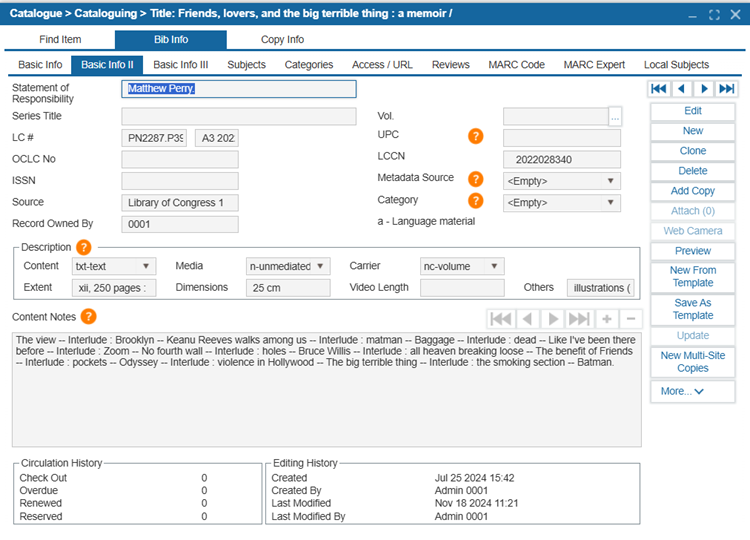The height and width of the screenshot is (540, 750).
Task: Open the Carrier type dropdown
Action: 462,266
